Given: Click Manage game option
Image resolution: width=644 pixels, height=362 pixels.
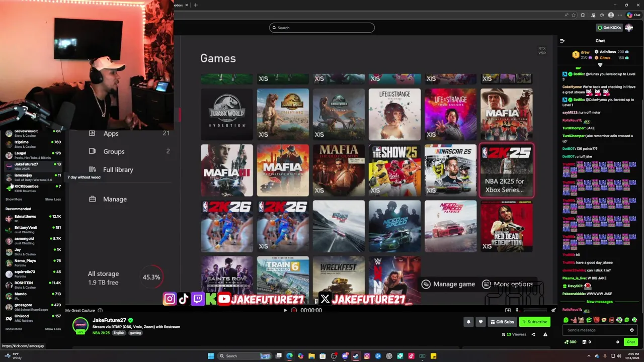Looking at the screenshot, I should [448, 284].
